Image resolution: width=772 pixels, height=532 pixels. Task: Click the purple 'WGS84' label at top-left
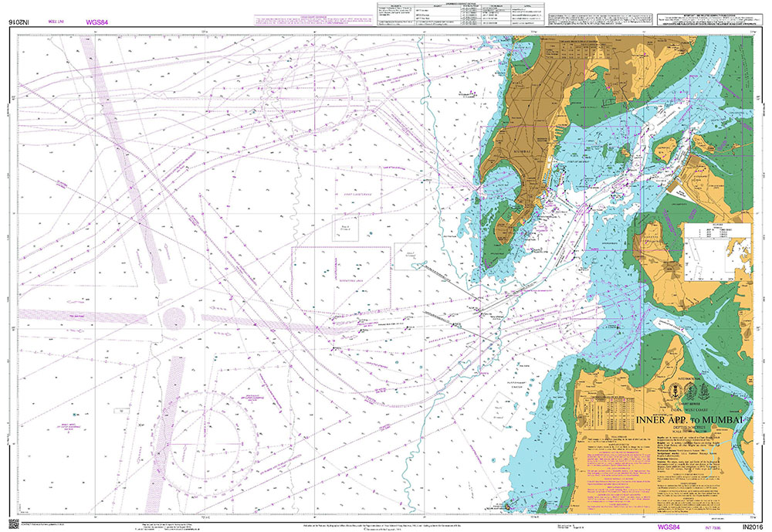point(96,22)
